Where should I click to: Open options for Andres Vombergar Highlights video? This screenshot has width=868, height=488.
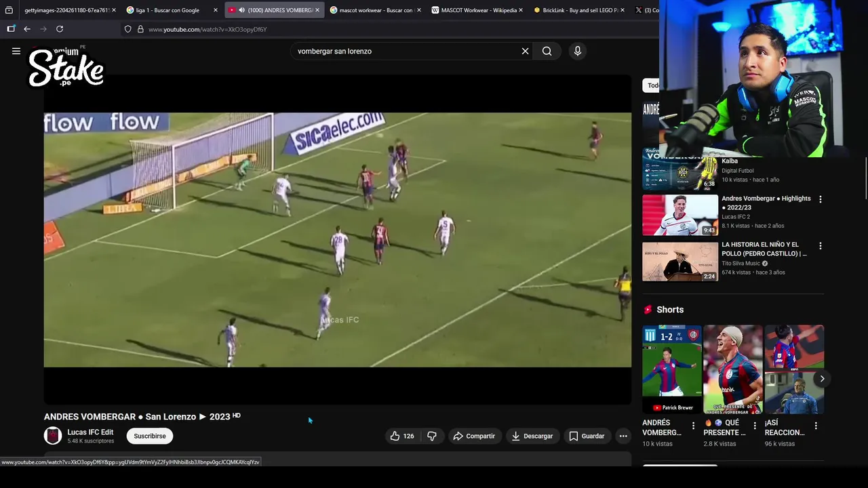[x=821, y=199]
